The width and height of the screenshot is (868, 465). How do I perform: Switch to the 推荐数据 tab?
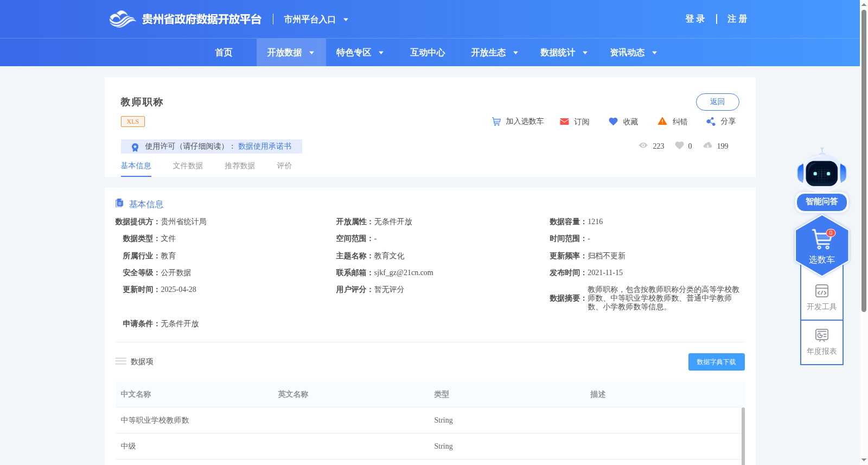(240, 166)
